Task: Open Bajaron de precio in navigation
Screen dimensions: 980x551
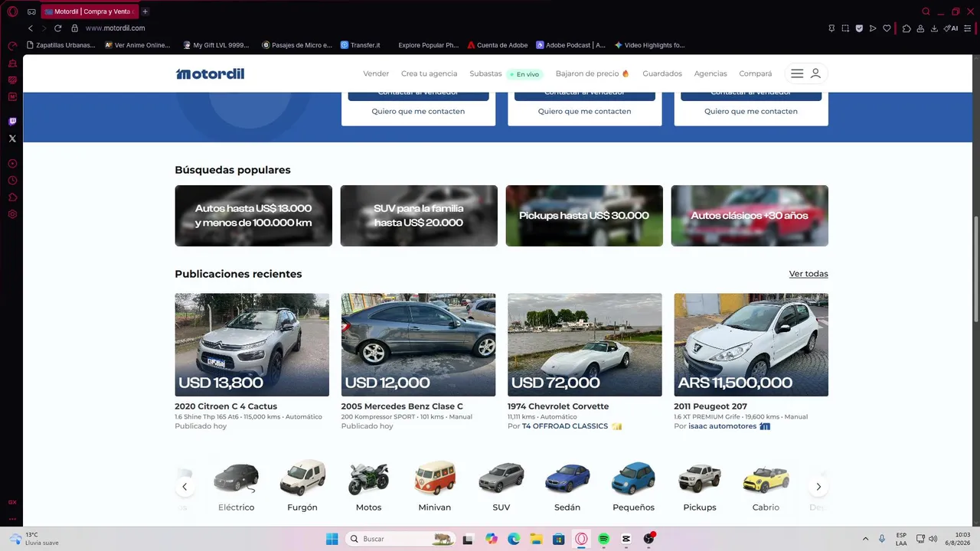Action: [x=592, y=73]
